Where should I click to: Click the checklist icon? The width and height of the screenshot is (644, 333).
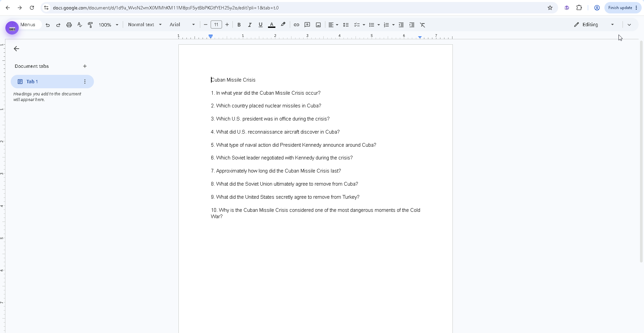357,25
